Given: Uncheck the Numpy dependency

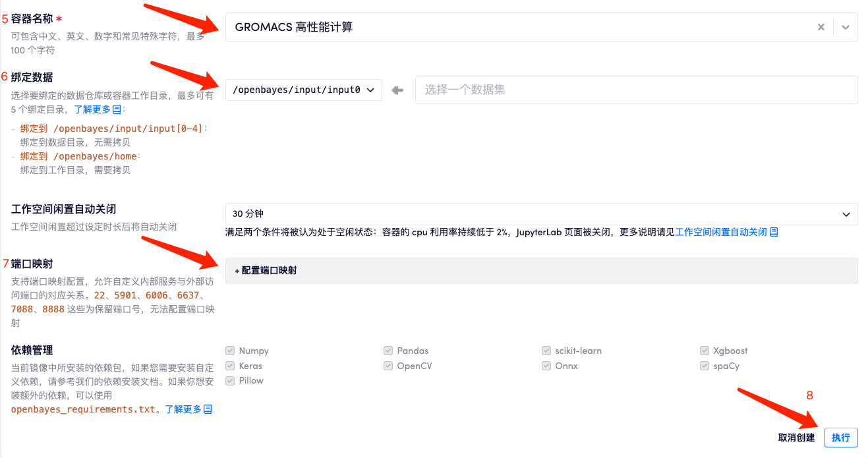Looking at the screenshot, I should [x=230, y=351].
